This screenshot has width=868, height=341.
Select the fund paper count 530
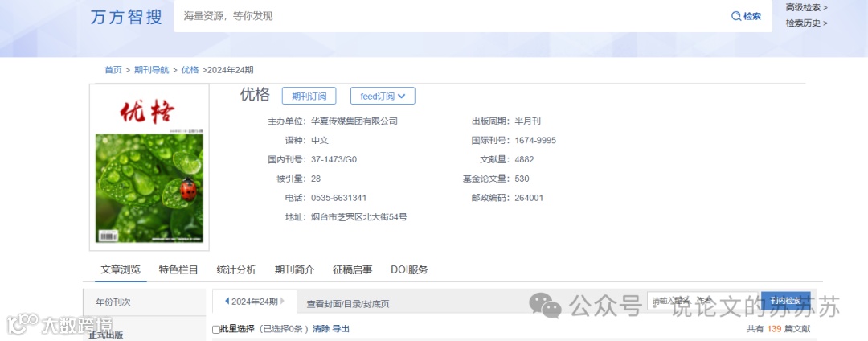[522, 179]
